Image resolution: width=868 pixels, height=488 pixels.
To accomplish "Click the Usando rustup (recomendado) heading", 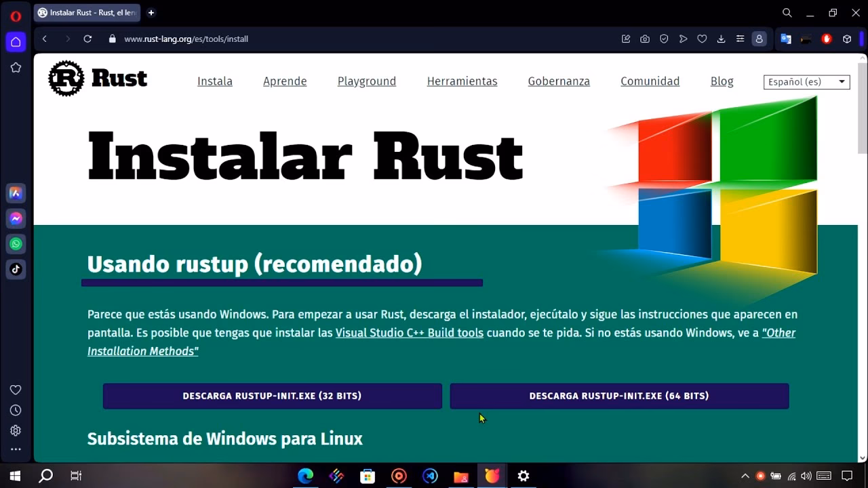I will [x=254, y=263].
